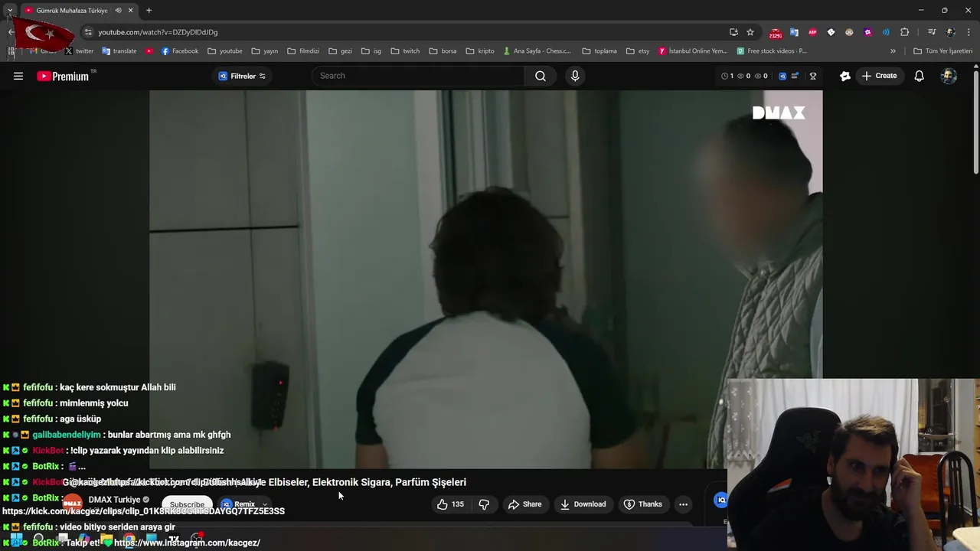This screenshot has width=980, height=551.
Task: Open the vidIQ logo in header bar
Action: [x=782, y=76]
